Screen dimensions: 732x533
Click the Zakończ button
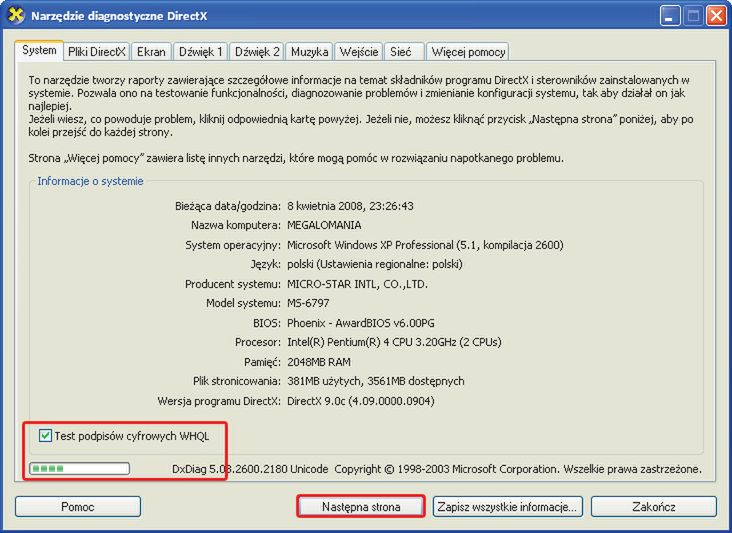654,507
